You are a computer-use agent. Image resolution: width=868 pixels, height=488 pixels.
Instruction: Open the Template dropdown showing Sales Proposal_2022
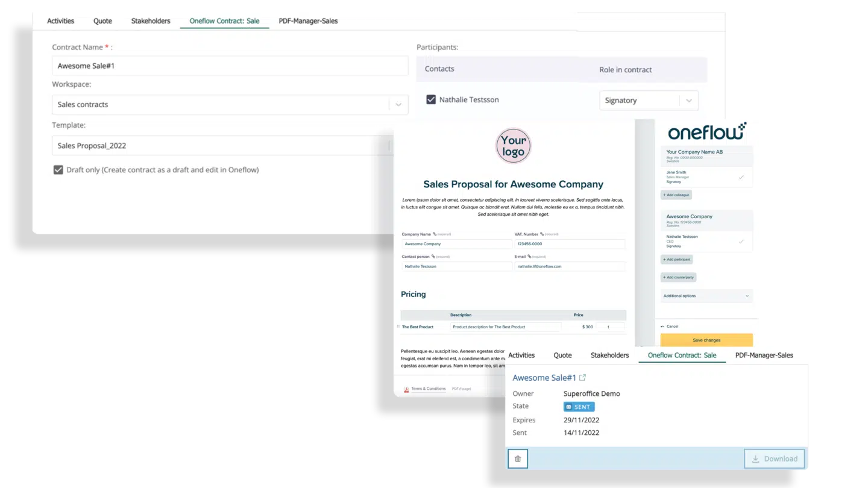pos(222,145)
